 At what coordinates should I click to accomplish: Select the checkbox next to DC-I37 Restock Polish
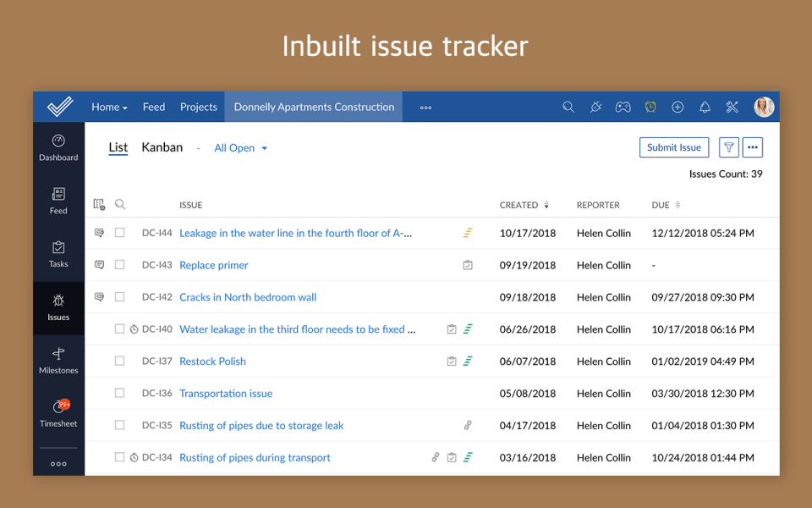click(119, 360)
